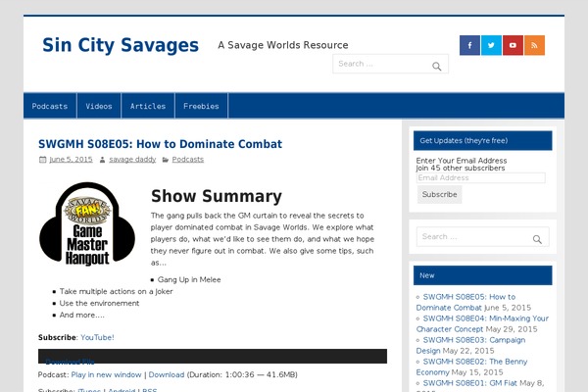The height and width of the screenshot is (392, 588).
Task: Click the Game Master Hangout headphones logo
Action: tap(87, 224)
